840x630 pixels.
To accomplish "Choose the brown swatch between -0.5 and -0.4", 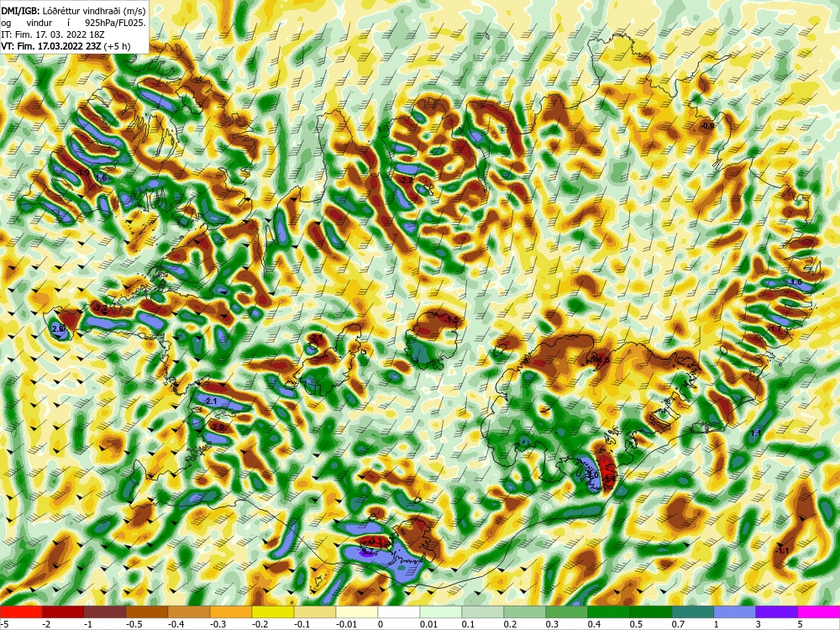I will [x=147, y=612].
